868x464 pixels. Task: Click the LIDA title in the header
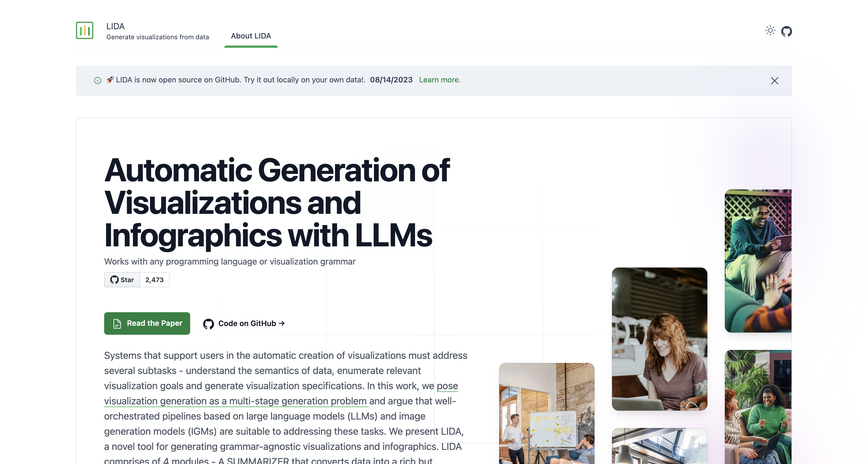(115, 26)
